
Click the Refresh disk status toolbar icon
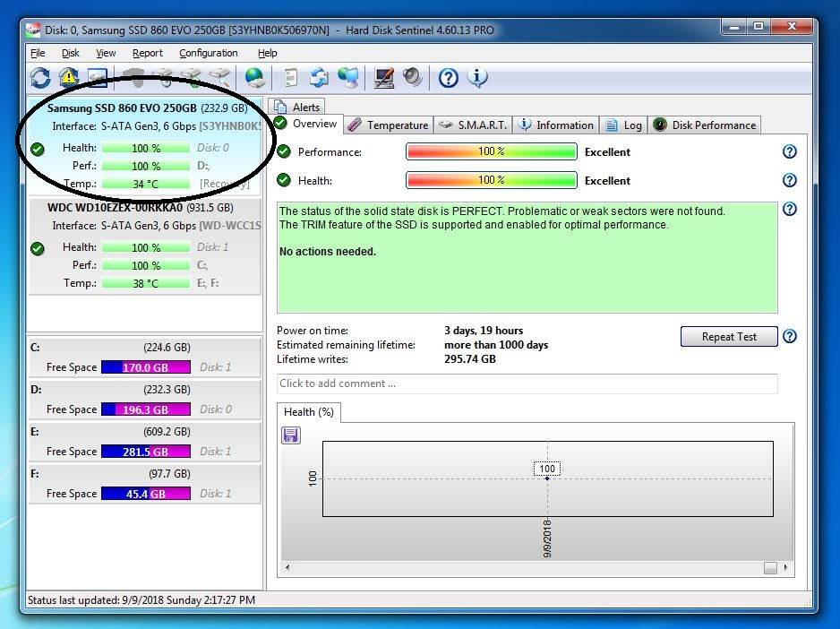tap(40, 78)
